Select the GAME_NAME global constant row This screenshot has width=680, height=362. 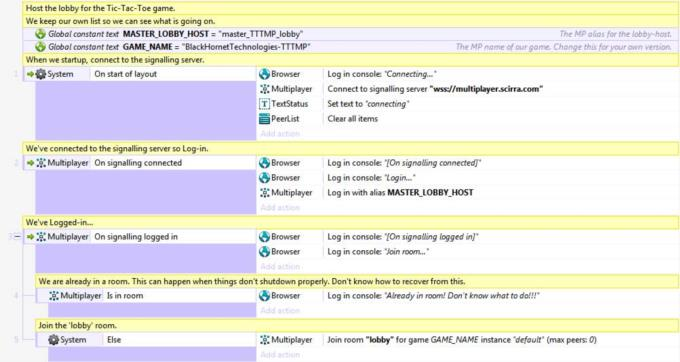point(351,47)
